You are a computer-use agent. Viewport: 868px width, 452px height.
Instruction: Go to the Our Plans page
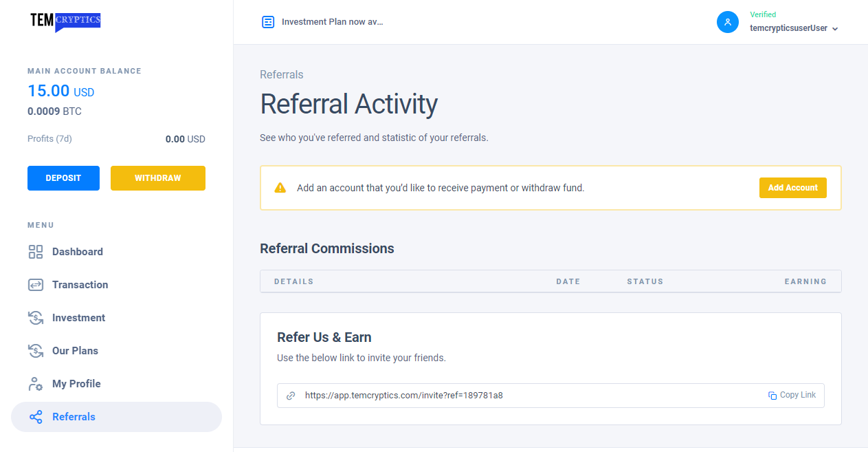pyautogui.click(x=75, y=351)
